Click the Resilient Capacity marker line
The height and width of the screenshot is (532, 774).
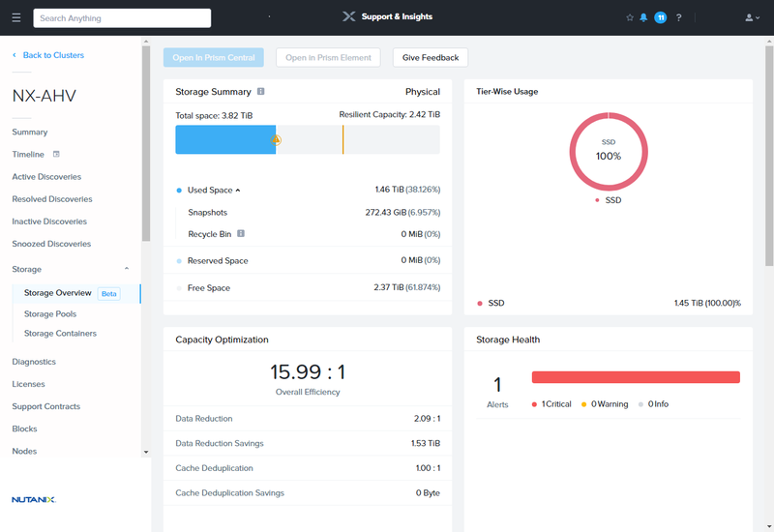(343, 139)
